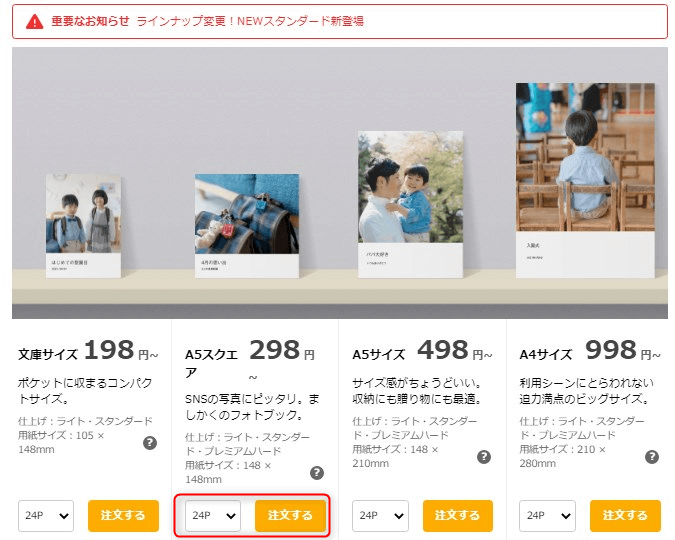Select the A5サイズ photobook of father and son
675x540 pixels.
pyautogui.click(x=410, y=204)
